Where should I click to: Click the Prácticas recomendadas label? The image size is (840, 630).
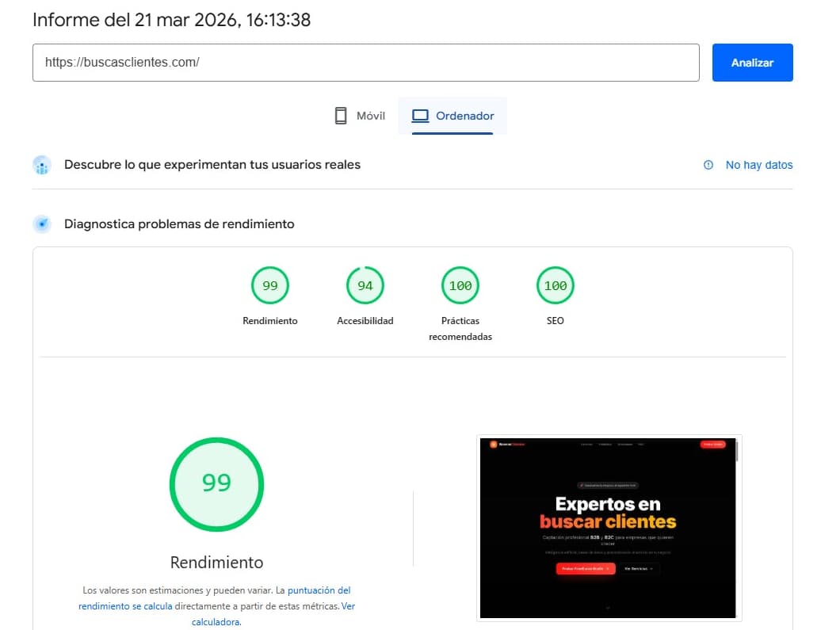460,328
